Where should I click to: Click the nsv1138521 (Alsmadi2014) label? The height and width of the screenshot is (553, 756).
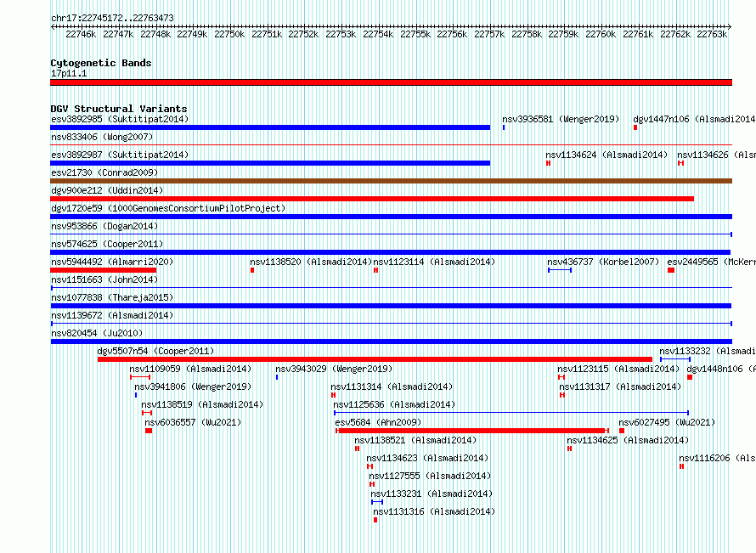(415, 440)
